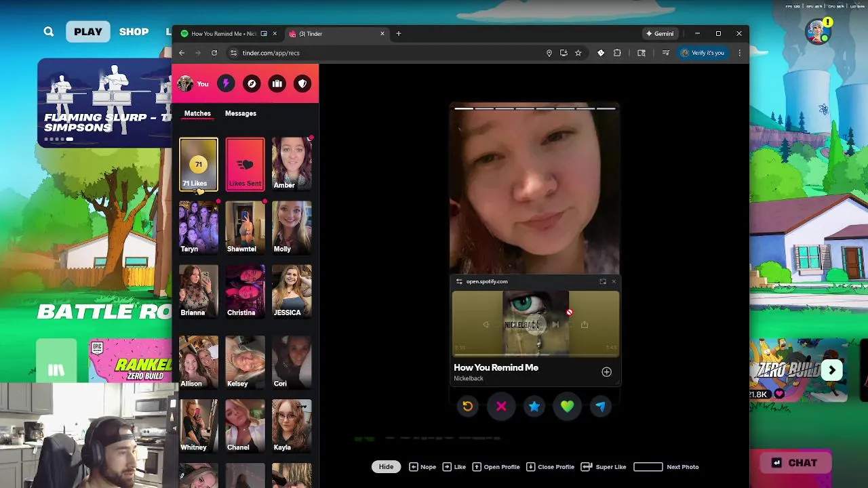Viewport: 868px width, 488px height.
Task: Click the media controls icon in Chrome toolbar
Action: (x=666, y=53)
